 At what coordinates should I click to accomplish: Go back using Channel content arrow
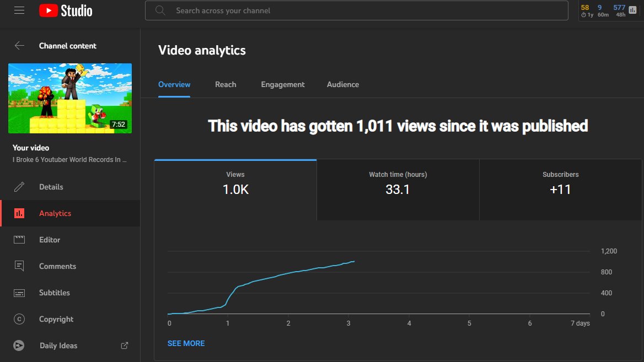click(x=19, y=46)
